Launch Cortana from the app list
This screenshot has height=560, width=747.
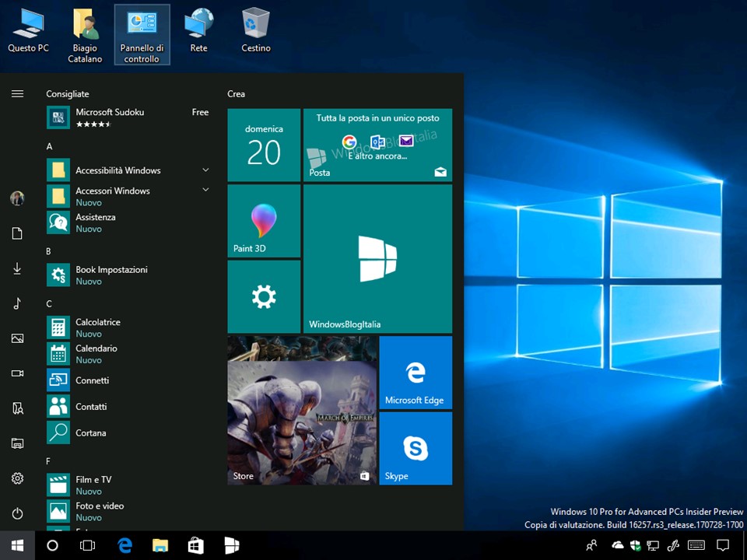pyautogui.click(x=128, y=432)
